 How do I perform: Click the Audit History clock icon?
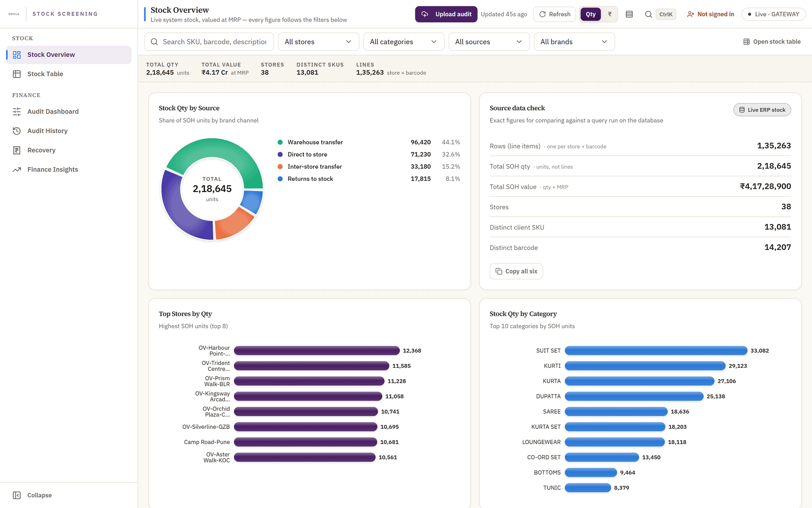coord(17,131)
